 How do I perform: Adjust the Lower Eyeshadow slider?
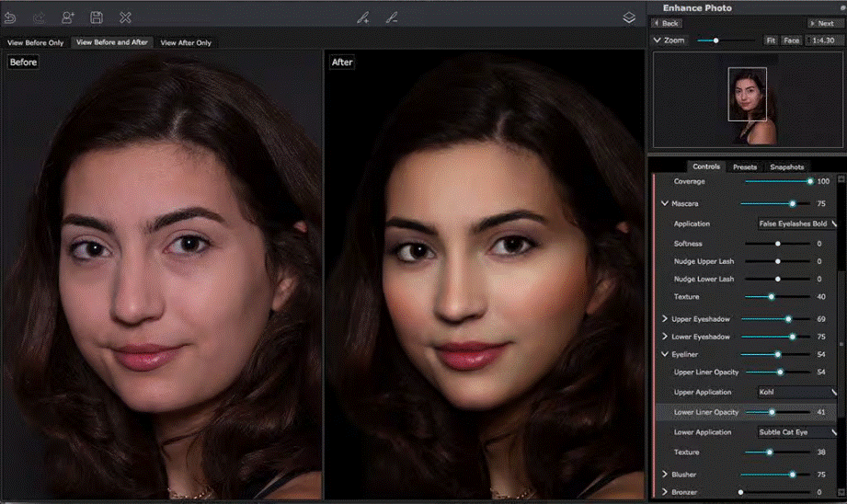pos(775,337)
